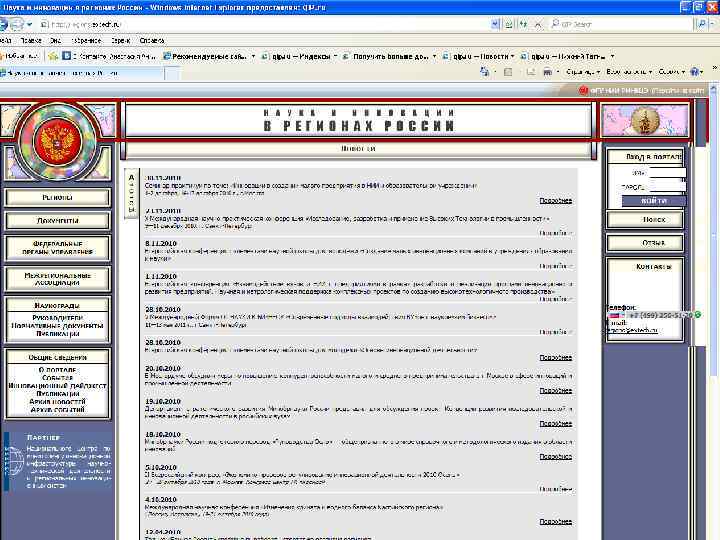Click the browser Back arrow button
The height and width of the screenshot is (540, 720).
pyautogui.click(x=3, y=24)
